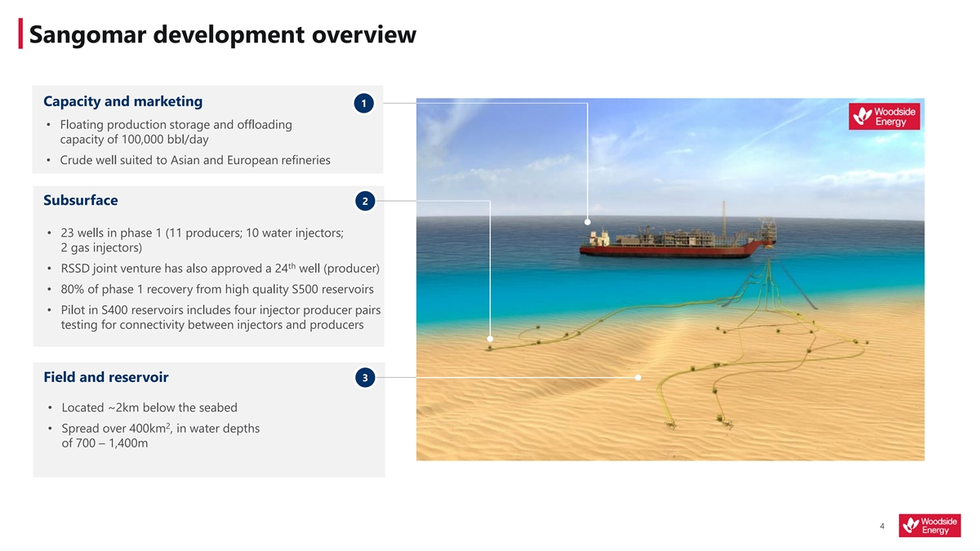The image size is (980, 551).
Task: Select the 'Capacity and marketing' heading
Action: (x=122, y=102)
